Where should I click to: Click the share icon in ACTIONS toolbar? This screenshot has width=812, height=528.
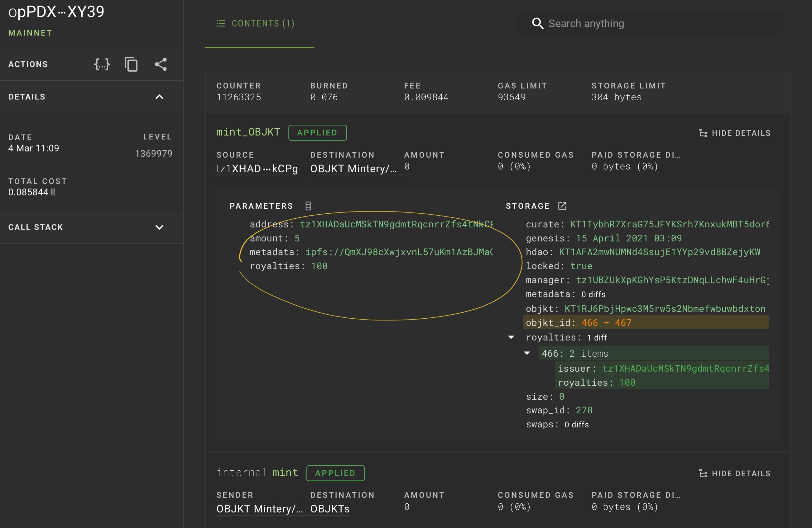point(160,64)
